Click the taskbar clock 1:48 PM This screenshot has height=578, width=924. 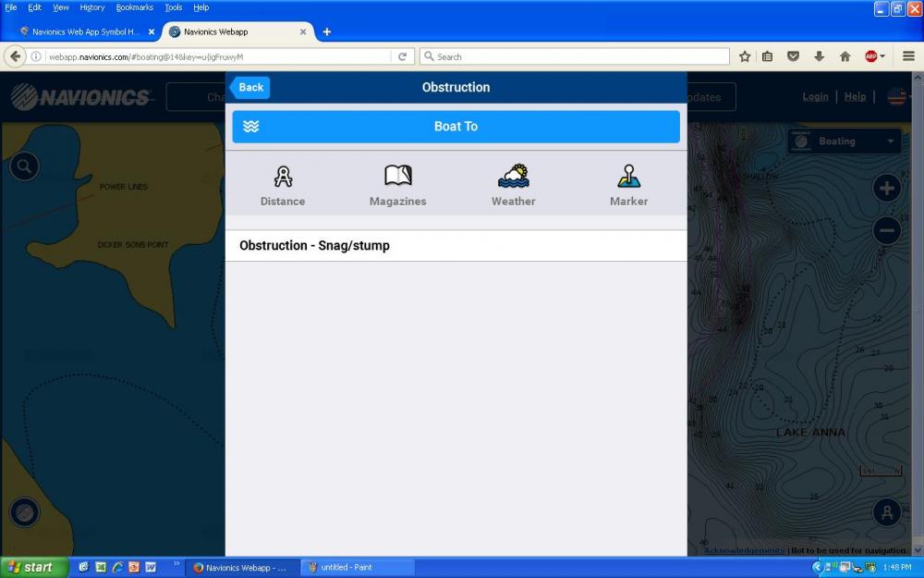coord(897,568)
